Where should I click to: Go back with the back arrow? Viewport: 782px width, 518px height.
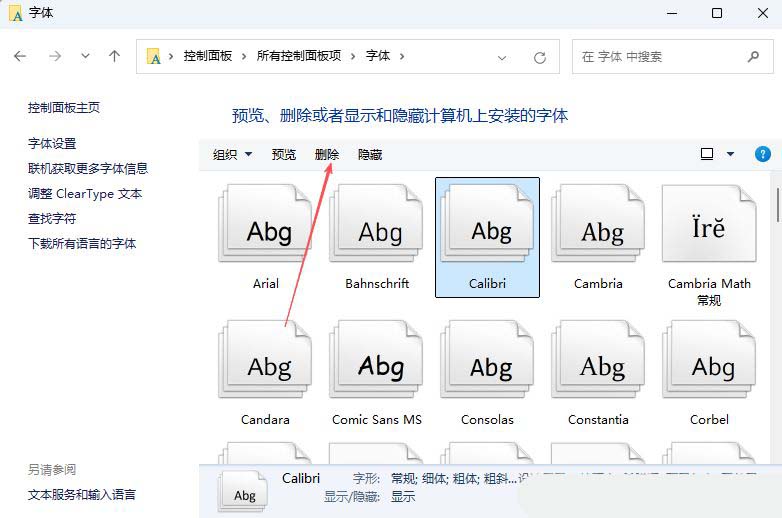(x=20, y=56)
